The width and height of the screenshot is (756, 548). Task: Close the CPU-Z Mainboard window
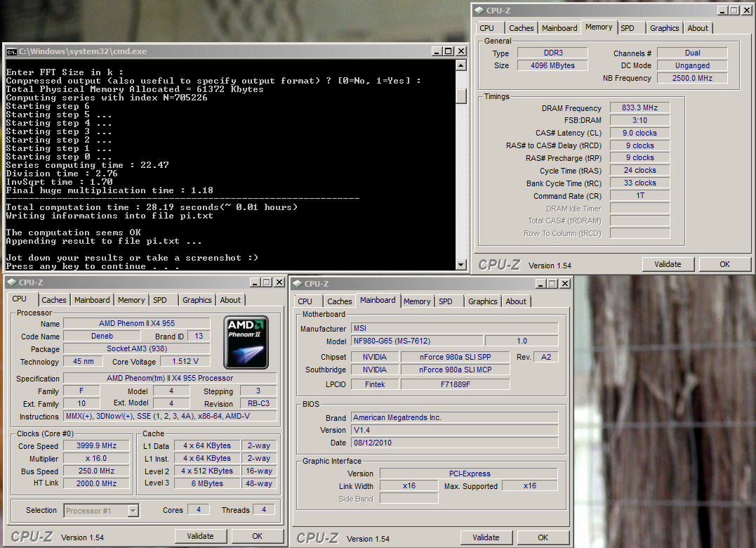(x=565, y=284)
